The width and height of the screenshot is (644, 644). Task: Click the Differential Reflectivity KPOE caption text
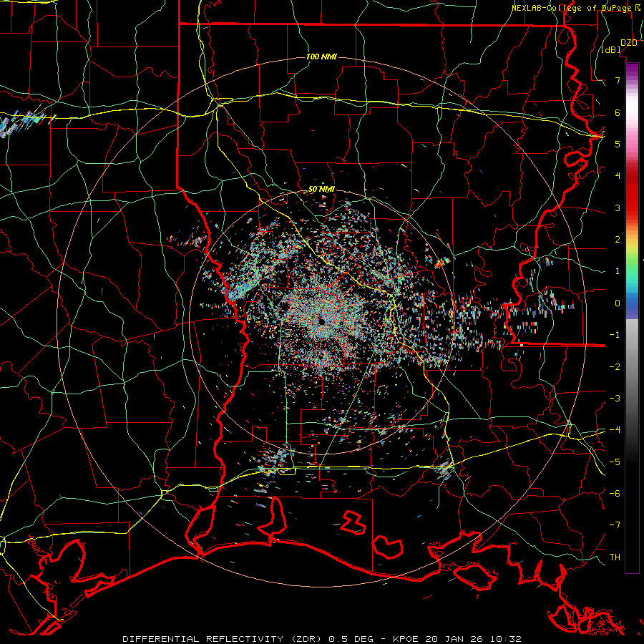point(322,639)
